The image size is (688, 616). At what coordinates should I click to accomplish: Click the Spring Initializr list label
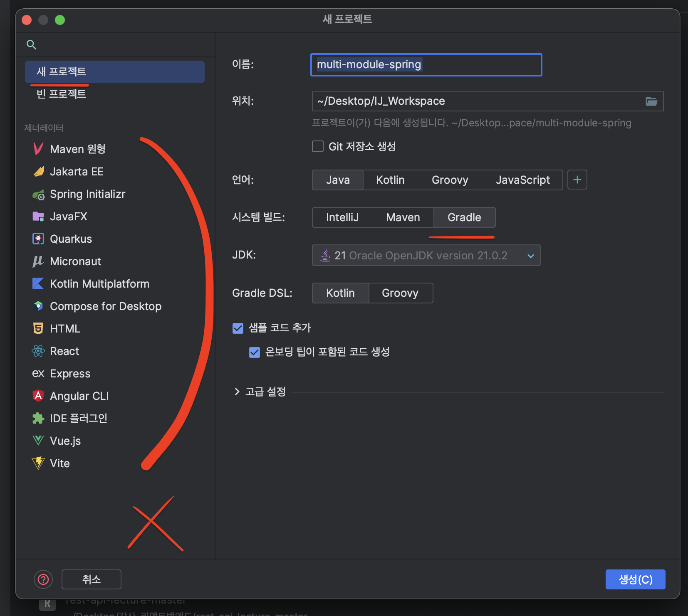click(x=87, y=194)
